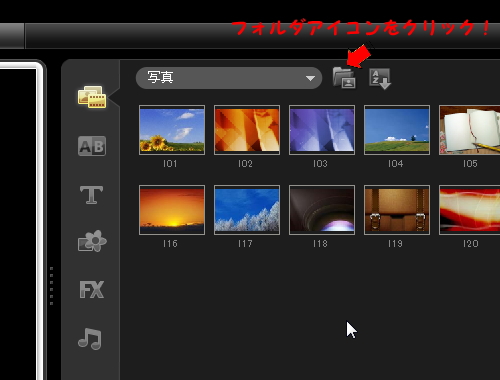This screenshot has width=500, height=380.
Task: Select thumbnail I20 red light streak
Action: [469, 210]
